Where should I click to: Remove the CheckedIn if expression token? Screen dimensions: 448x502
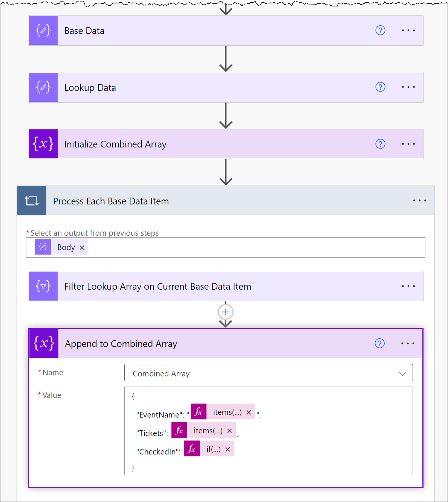(x=228, y=449)
